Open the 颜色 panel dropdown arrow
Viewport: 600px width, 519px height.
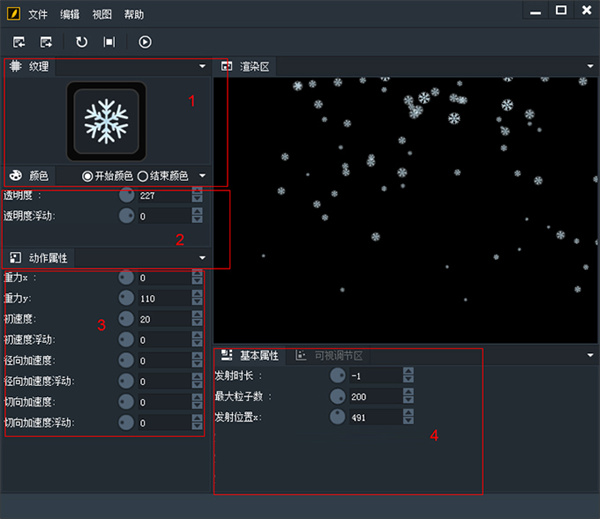202,176
